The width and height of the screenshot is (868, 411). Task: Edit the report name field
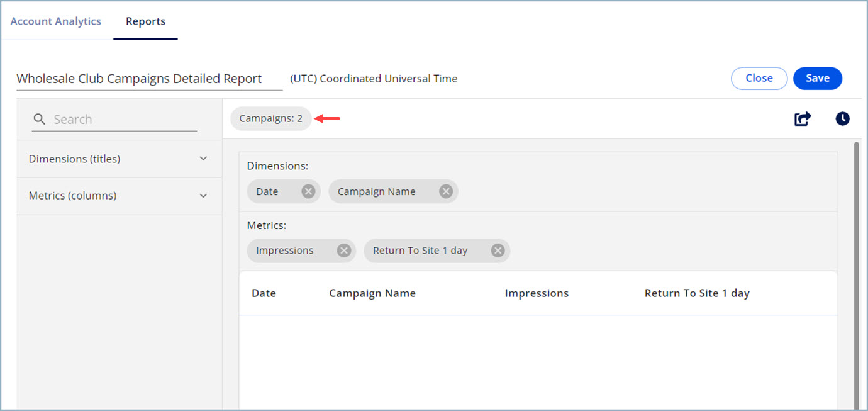(150, 79)
